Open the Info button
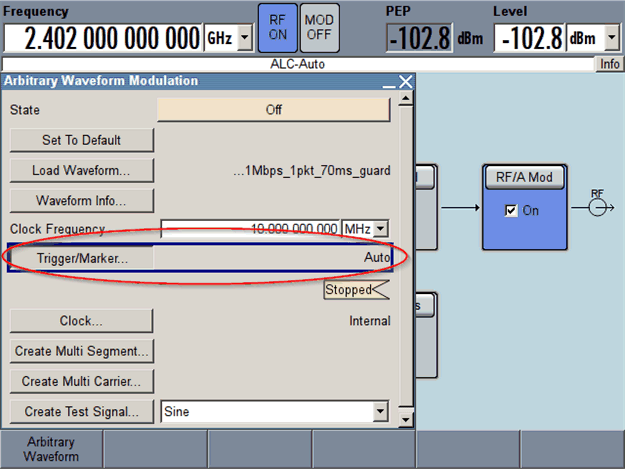Image resolution: width=625 pixels, height=469 pixels. [609, 64]
